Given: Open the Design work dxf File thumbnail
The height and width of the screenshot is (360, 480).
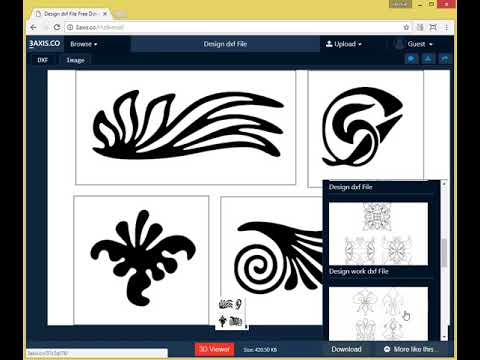Looking at the screenshot, I should coord(378,313).
